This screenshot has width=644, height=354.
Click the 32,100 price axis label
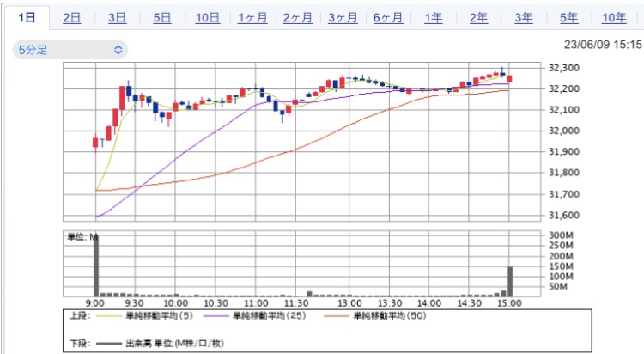[x=564, y=110]
